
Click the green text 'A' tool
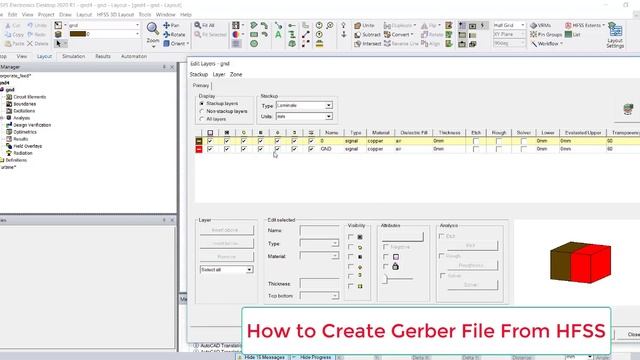(278, 35)
